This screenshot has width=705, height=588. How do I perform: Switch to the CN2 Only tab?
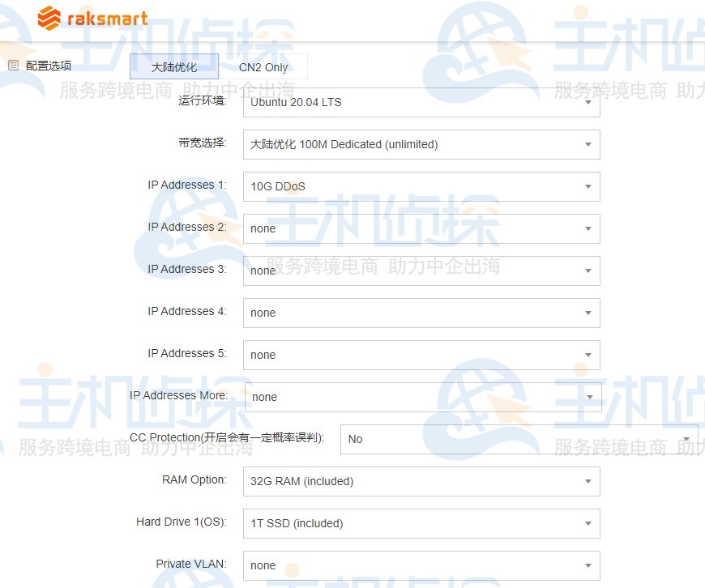point(267,66)
